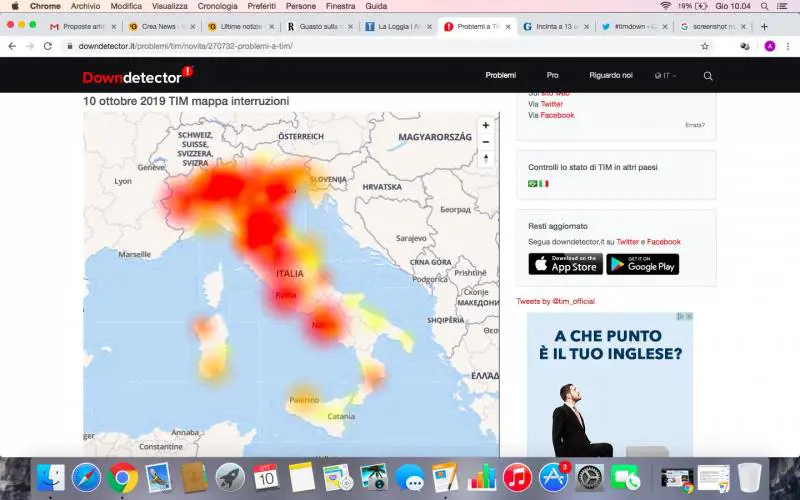Screen dimensions: 800x500
Task: Open Tweets by @tim_official link
Action: click(x=556, y=301)
